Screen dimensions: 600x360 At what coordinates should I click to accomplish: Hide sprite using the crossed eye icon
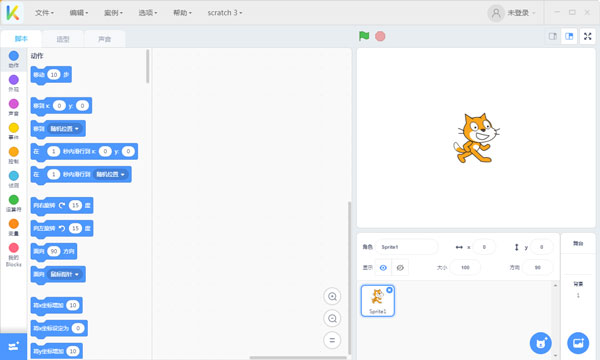tap(400, 267)
